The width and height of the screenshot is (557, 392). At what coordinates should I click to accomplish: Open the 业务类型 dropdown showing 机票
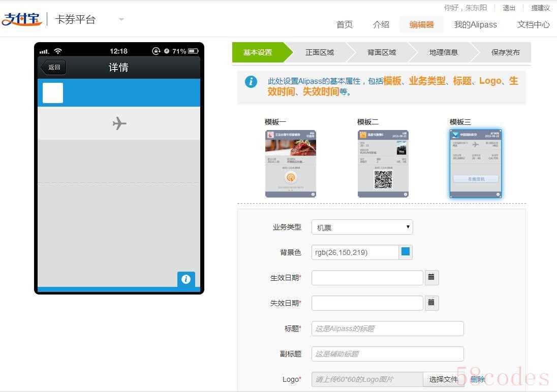(x=362, y=227)
